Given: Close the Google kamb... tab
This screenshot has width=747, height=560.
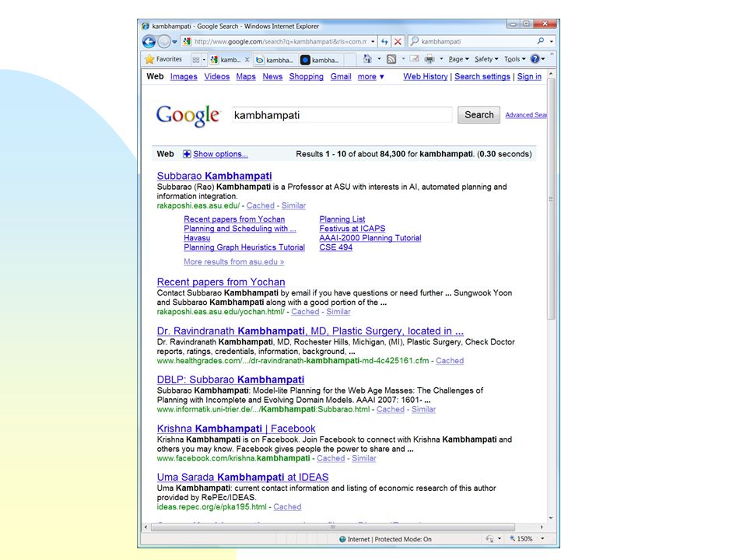Looking at the screenshot, I should [247, 60].
